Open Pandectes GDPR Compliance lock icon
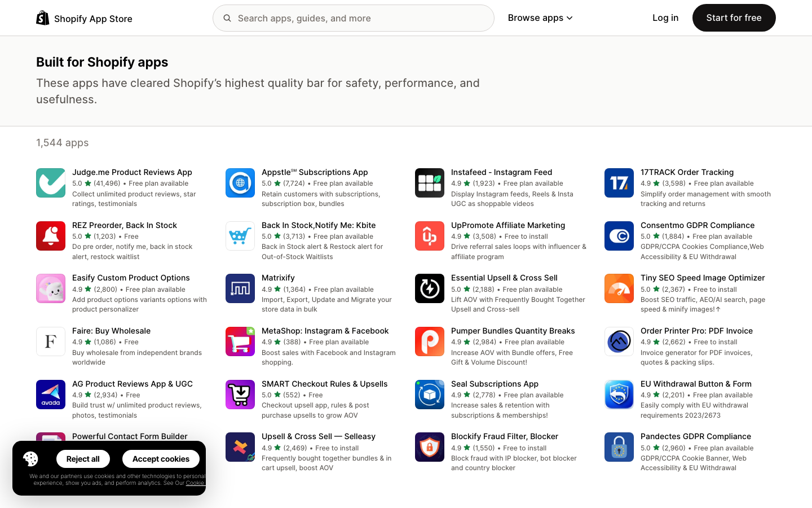Screen dimensions: 812x508 point(619,447)
